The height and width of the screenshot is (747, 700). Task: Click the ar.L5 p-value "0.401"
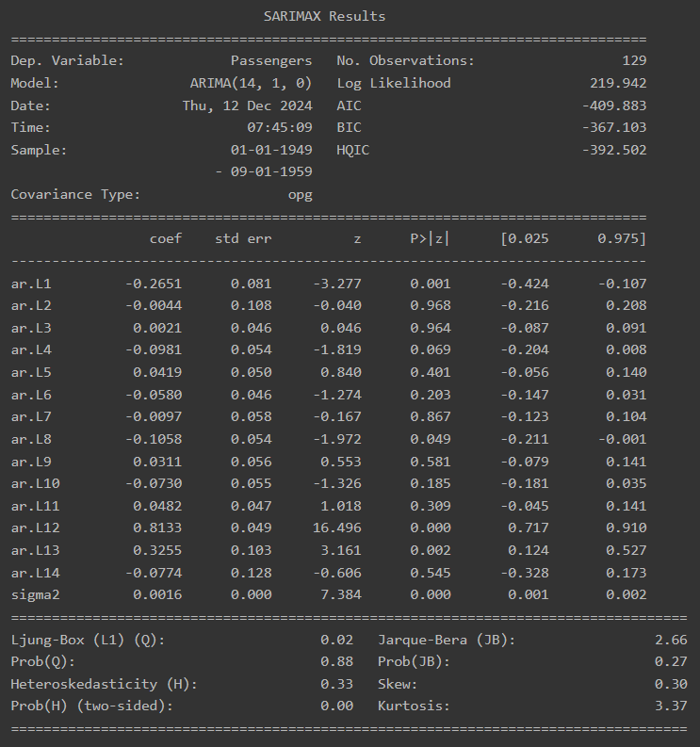click(431, 372)
